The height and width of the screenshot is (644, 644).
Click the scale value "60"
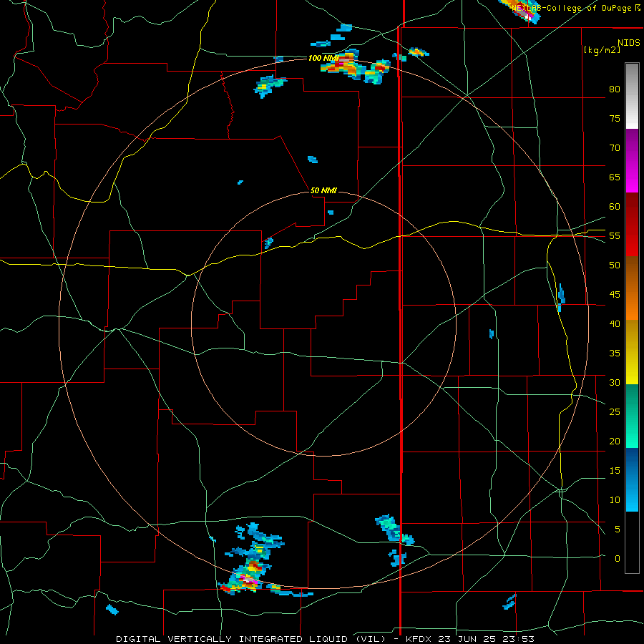615,207
